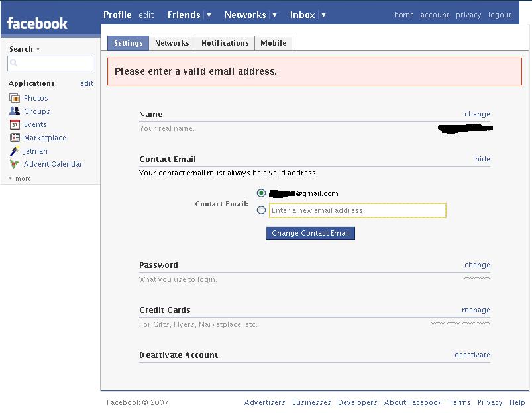
Task: Click the Advent Calendar holly icon
Action: click(x=15, y=164)
